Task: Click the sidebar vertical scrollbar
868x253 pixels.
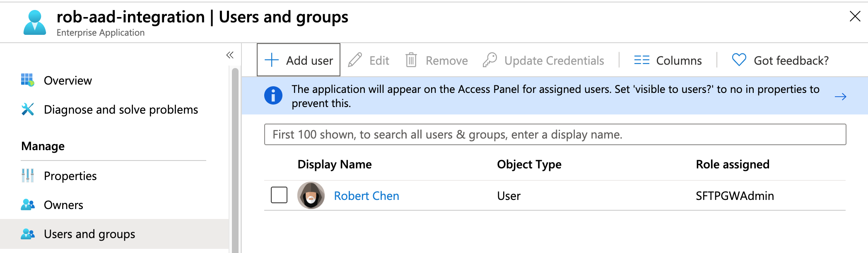Action: (x=235, y=160)
